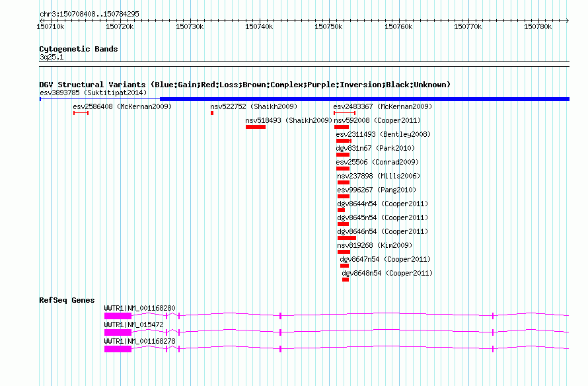Screen dimensions: 588x386
Task: Open nsv518493 (Shaikh2009) variant label
Action: 289,120
